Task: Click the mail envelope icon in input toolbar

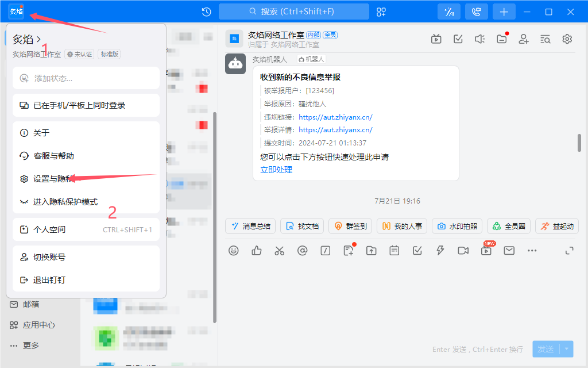Action: pyautogui.click(x=509, y=251)
